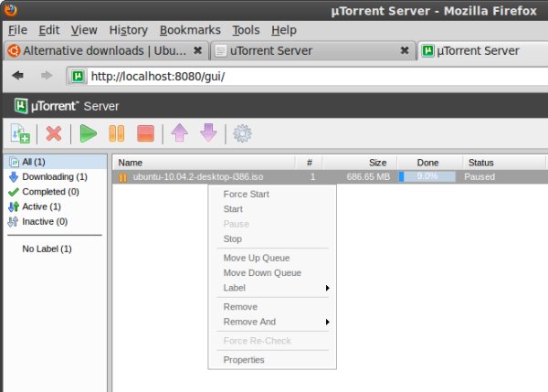Click the All category list icon
This screenshot has width=548, height=392.
click(15, 163)
